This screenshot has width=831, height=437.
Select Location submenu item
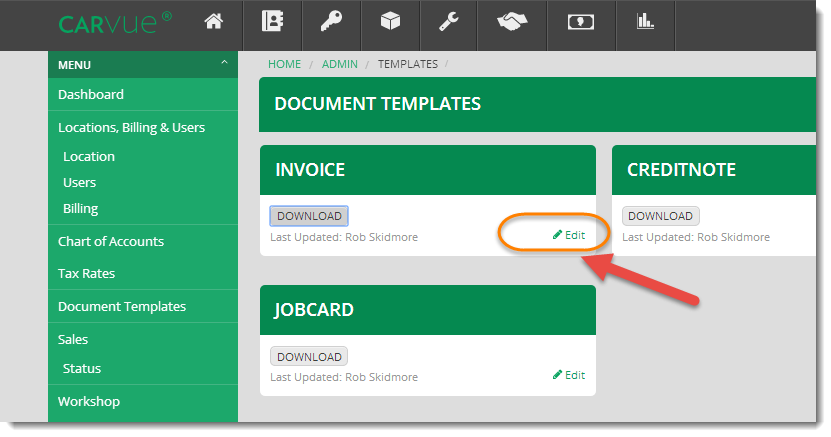tap(89, 156)
